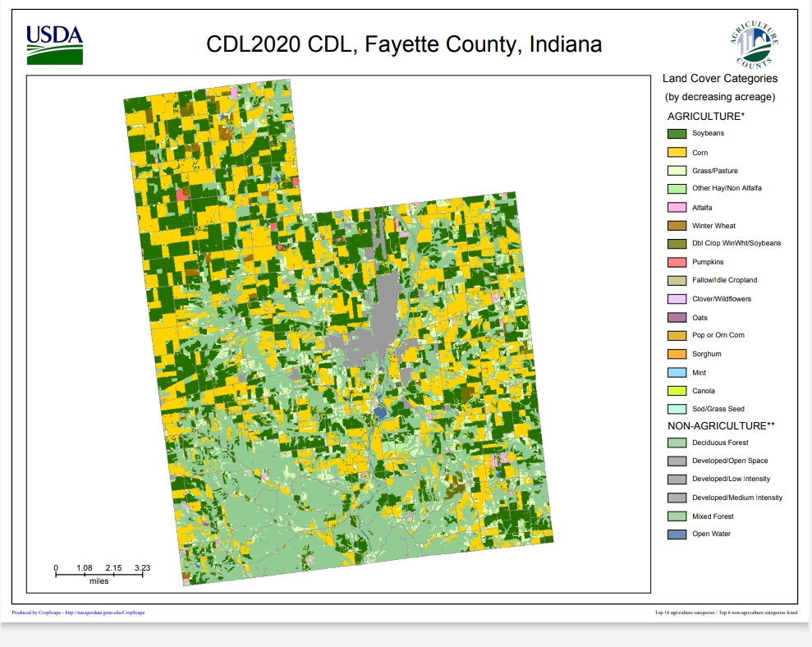Viewport: 812px width, 647px height.
Task: Click the Deciduous Forest legend label
Action: (x=720, y=443)
